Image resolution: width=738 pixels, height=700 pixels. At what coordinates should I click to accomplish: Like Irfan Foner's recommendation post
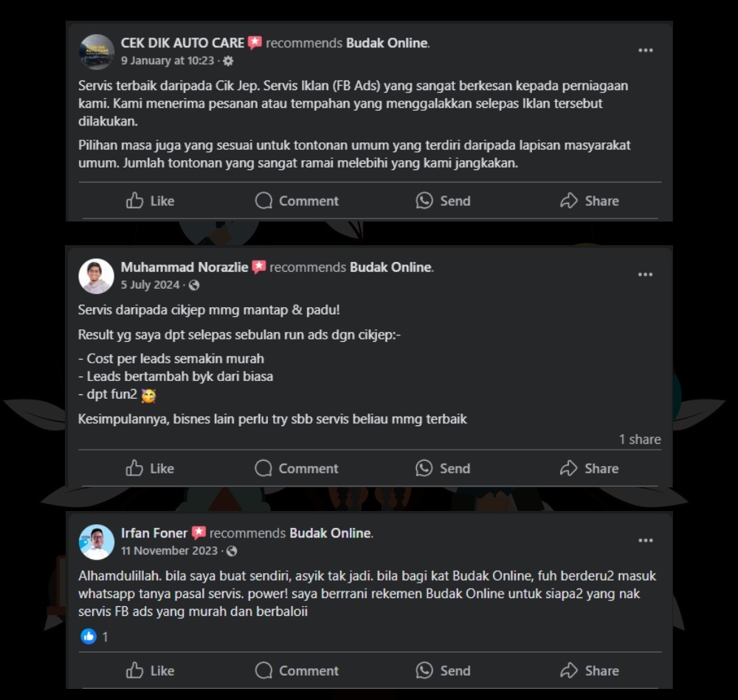[150, 670]
